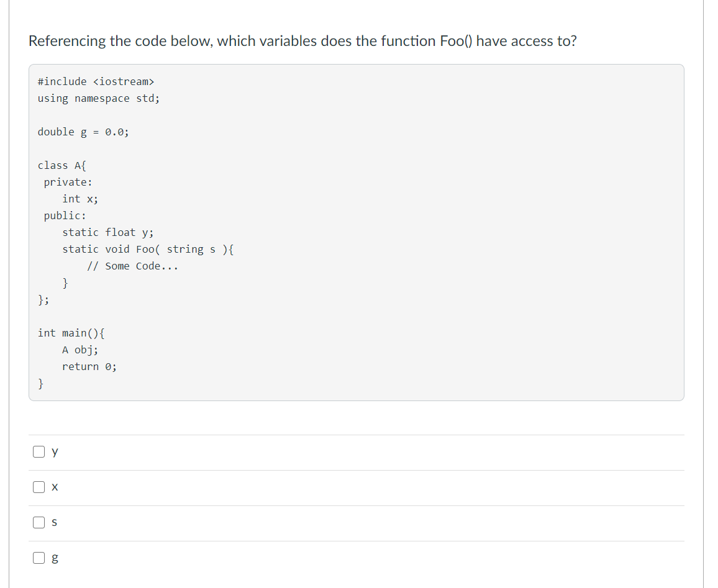Click the question text about Foo()

pos(302,41)
